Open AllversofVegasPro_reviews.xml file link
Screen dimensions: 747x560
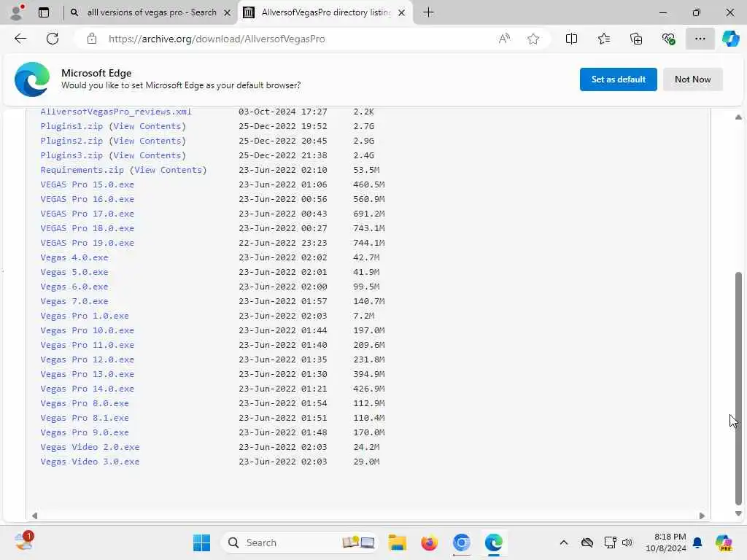tap(116, 112)
